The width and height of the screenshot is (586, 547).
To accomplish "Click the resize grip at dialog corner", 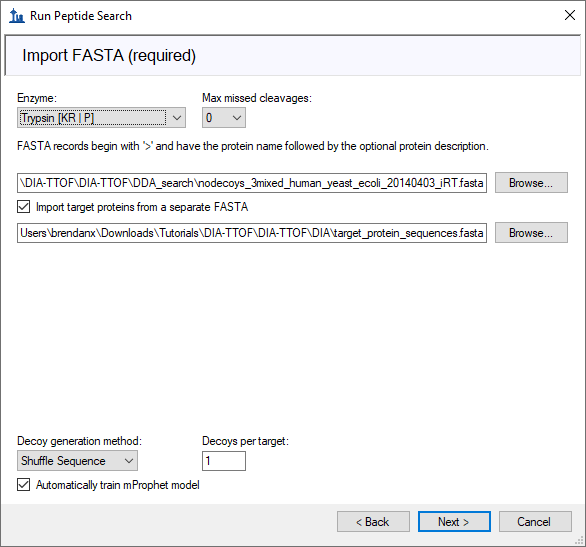I will [x=580, y=541].
